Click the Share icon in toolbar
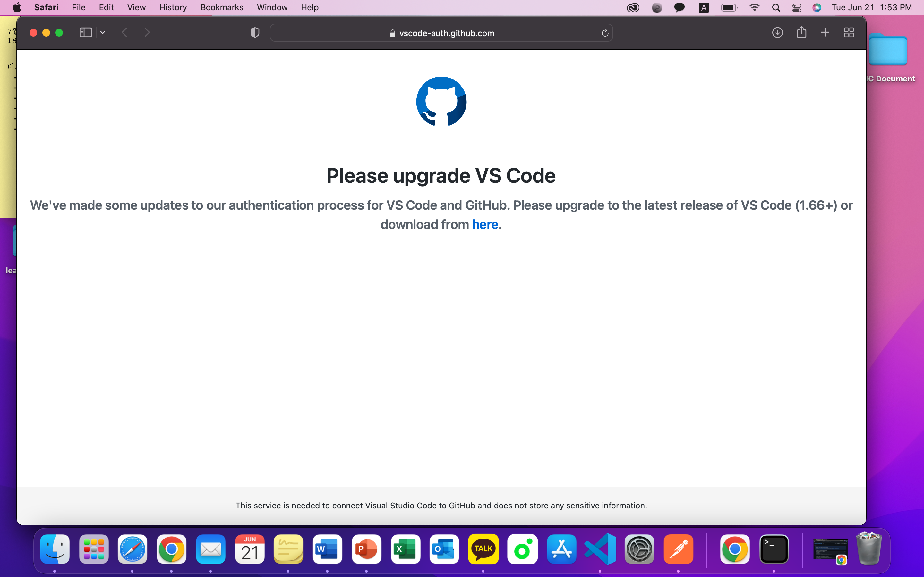Screen dimensions: 924x577 (801, 32)
